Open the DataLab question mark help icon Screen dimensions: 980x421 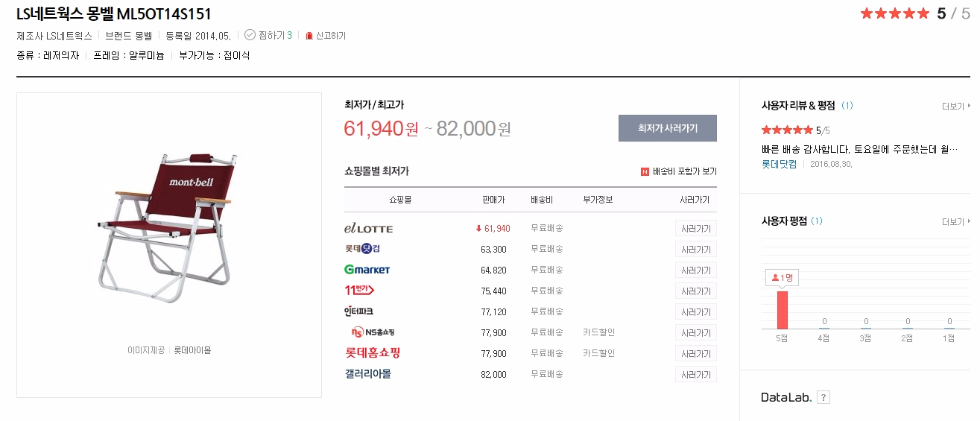pyautogui.click(x=823, y=398)
